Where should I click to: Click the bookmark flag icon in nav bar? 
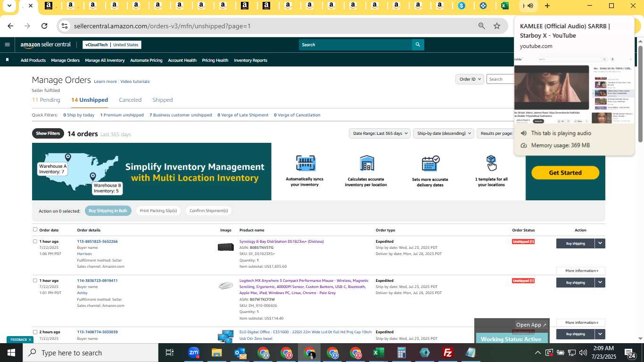[x=7, y=60]
